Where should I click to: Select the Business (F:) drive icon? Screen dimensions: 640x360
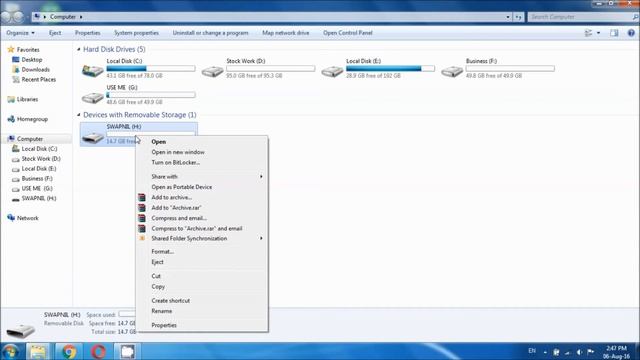tap(452, 71)
